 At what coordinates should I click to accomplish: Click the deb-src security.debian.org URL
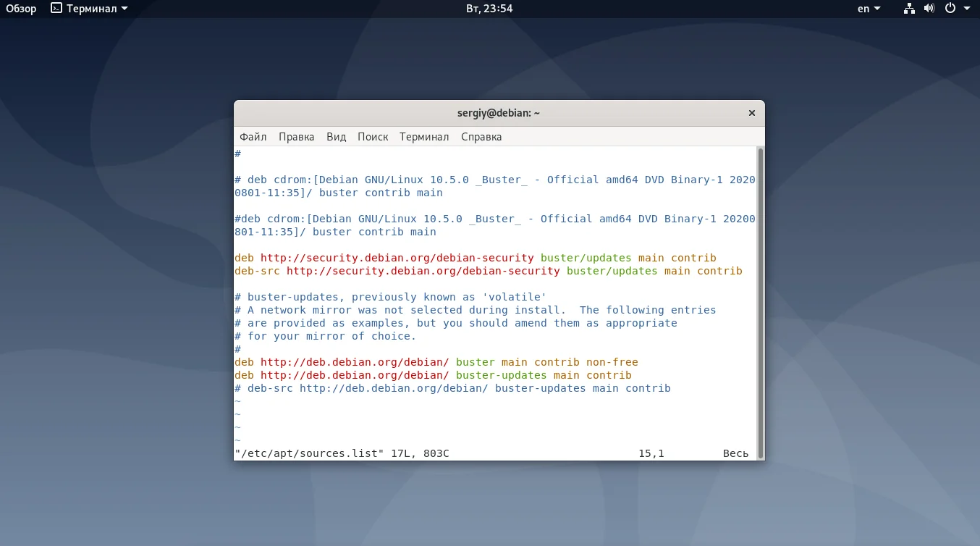click(x=423, y=271)
